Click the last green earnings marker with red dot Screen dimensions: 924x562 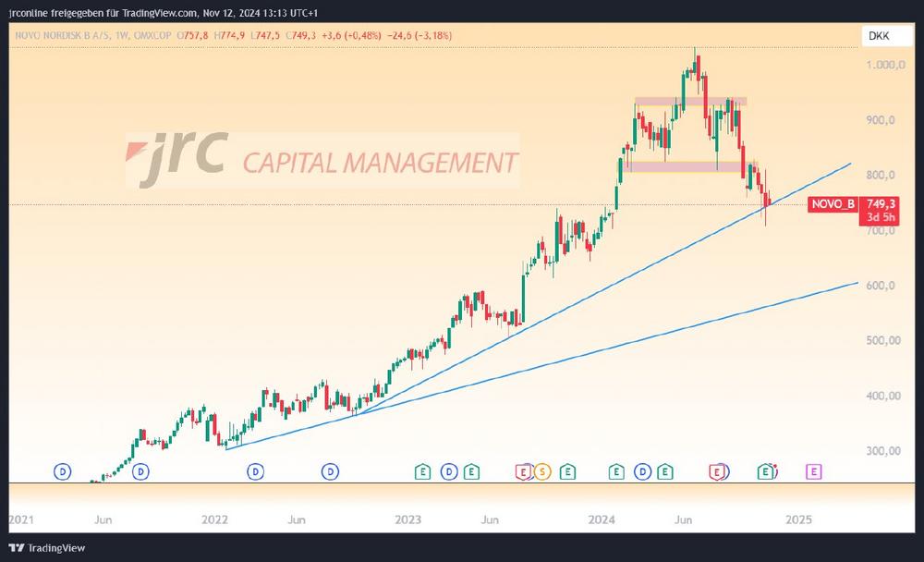click(765, 471)
